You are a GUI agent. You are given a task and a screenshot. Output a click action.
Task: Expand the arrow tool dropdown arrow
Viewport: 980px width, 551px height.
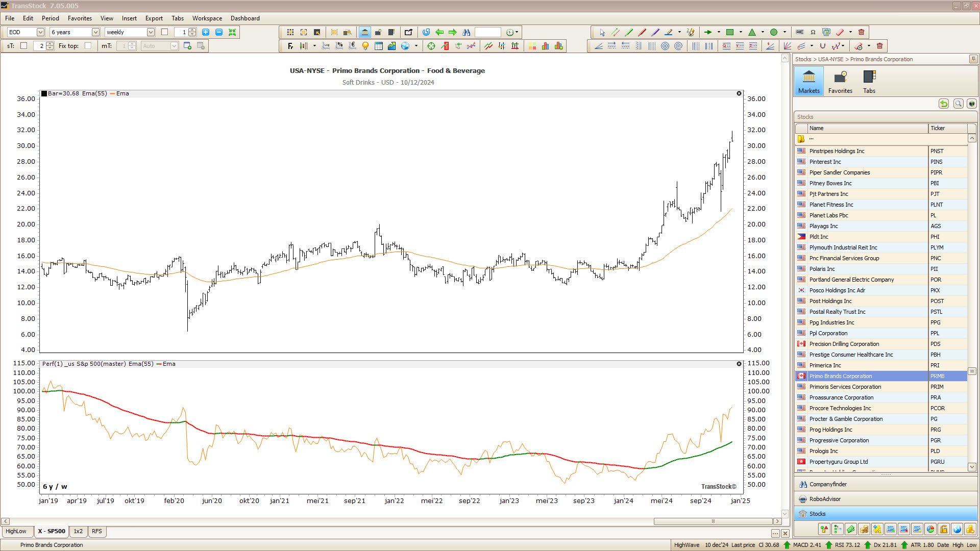coord(719,32)
